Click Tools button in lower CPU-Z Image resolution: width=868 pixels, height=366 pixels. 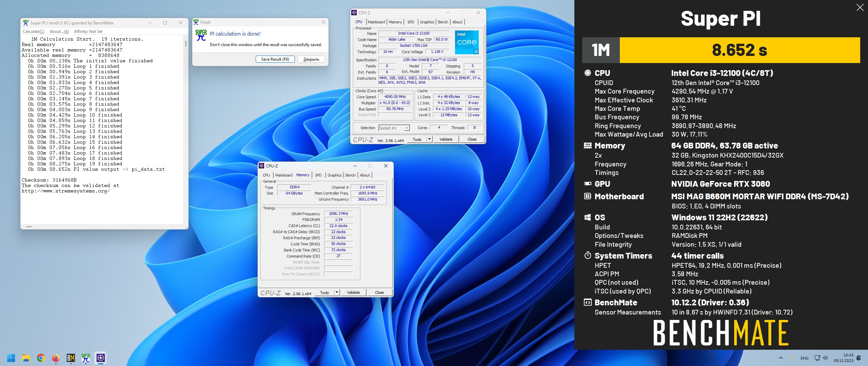coord(324,292)
